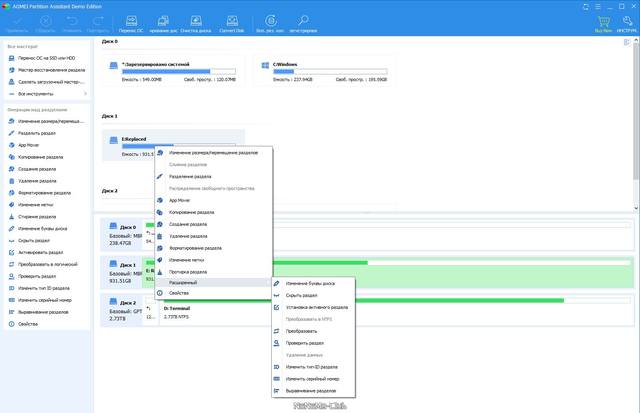The width and height of the screenshot is (640, 413).
Task: Select 'Диск 1' 931.51GB in disk map
Action: point(121,273)
